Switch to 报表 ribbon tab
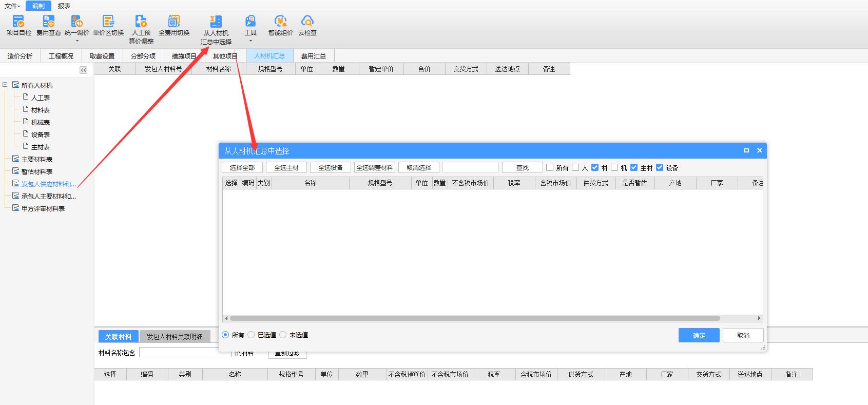Screen dimensions: 868x405 tap(64, 6)
